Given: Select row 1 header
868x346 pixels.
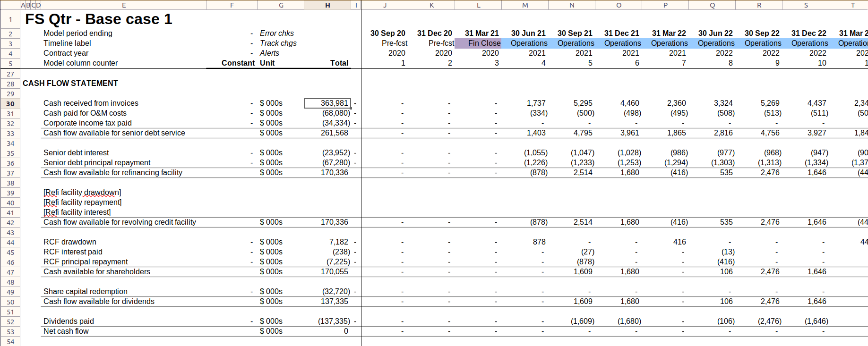Looking at the screenshot, I should pos(10,19).
